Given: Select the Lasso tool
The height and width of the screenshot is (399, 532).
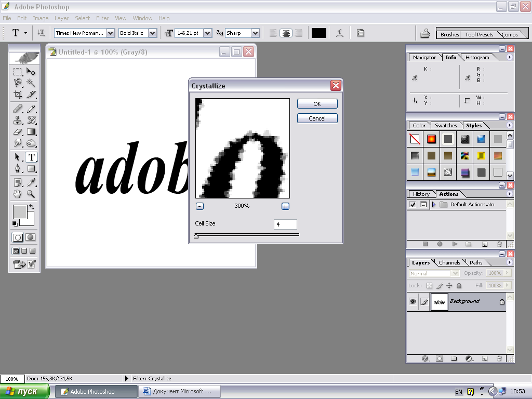Looking at the screenshot, I should (18, 83).
